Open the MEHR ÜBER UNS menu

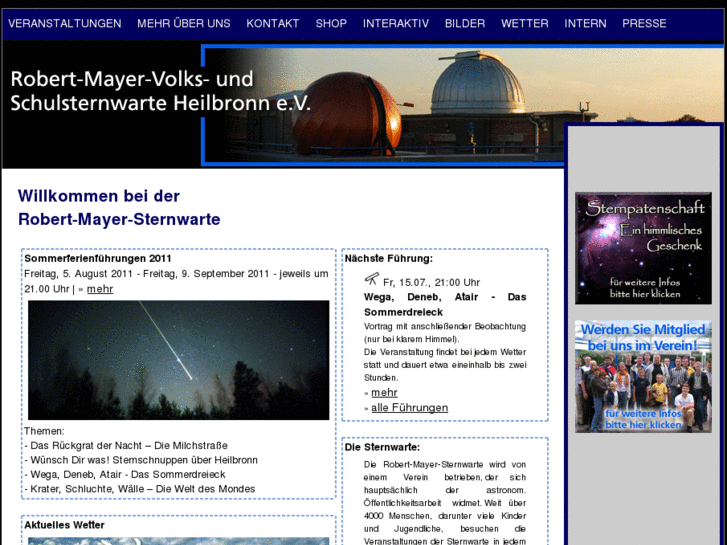click(x=184, y=24)
